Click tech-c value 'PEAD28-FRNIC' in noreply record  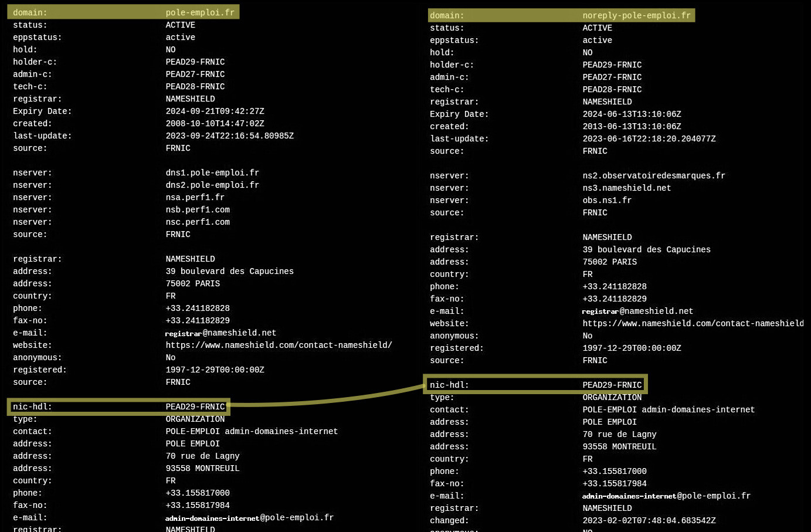612,89
